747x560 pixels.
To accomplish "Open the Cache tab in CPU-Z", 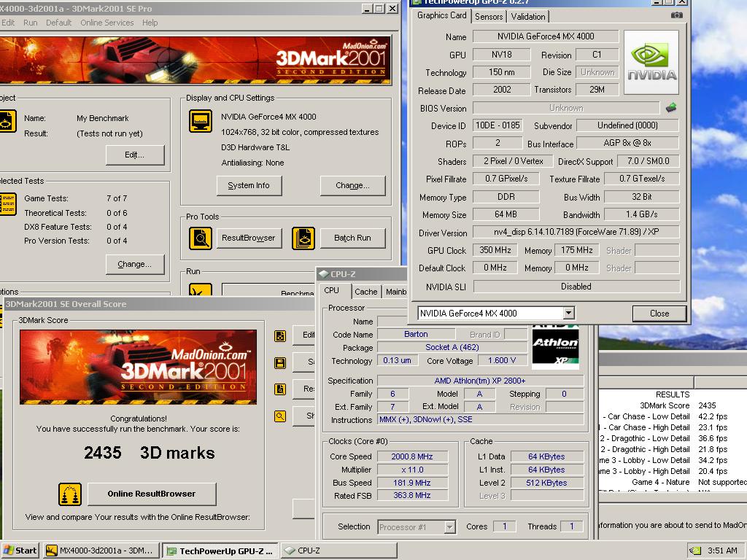I will pyautogui.click(x=366, y=292).
